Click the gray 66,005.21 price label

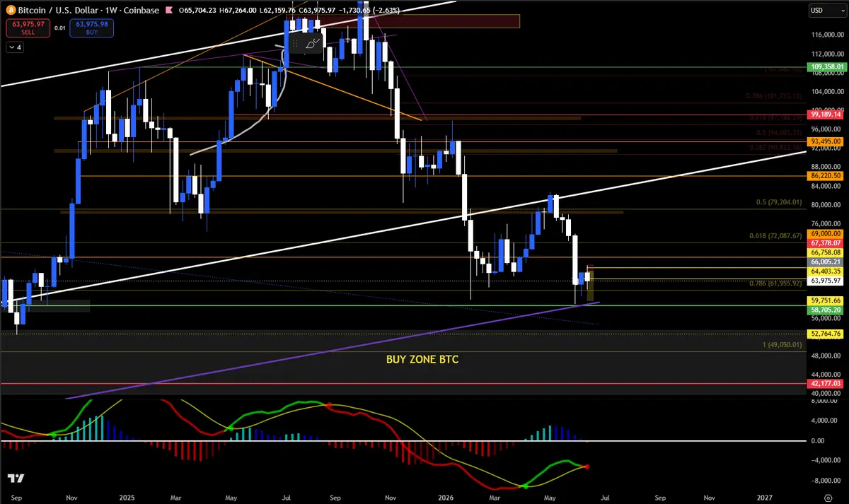pyautogui.click(x=826, y=261)
